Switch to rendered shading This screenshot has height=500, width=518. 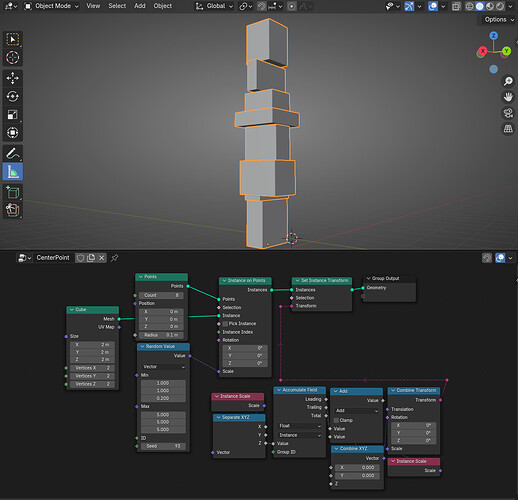tap(500, 6)
